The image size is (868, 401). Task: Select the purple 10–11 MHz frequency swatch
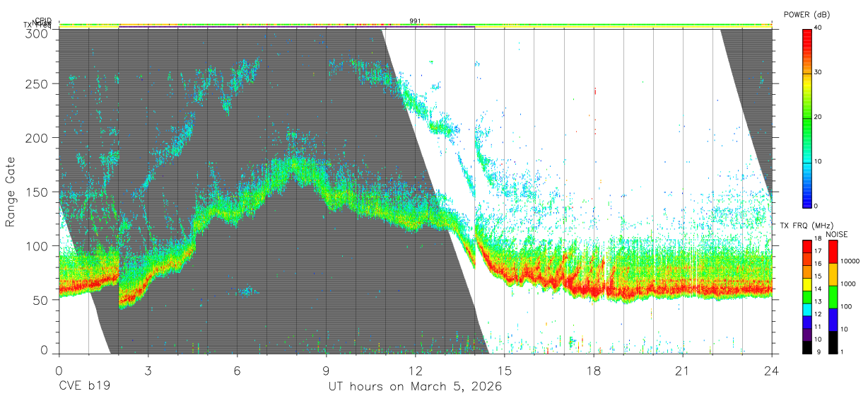pos(807,334)
